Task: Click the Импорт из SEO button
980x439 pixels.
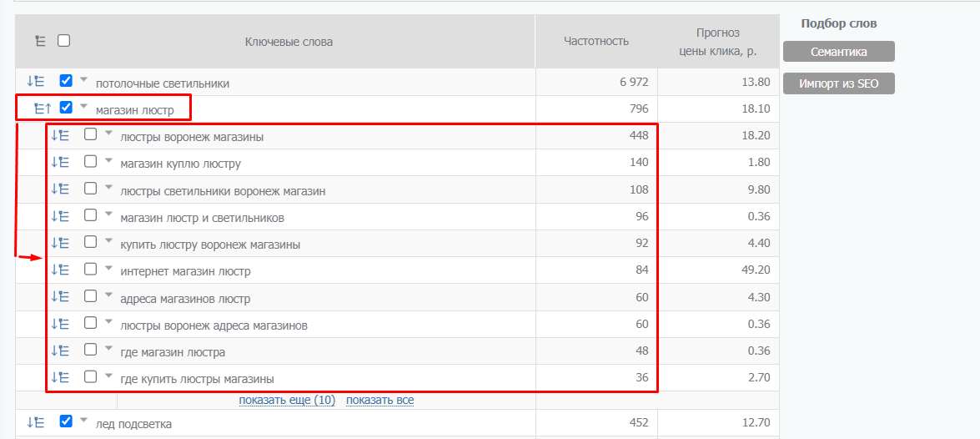Action: [x=839, y=83]
